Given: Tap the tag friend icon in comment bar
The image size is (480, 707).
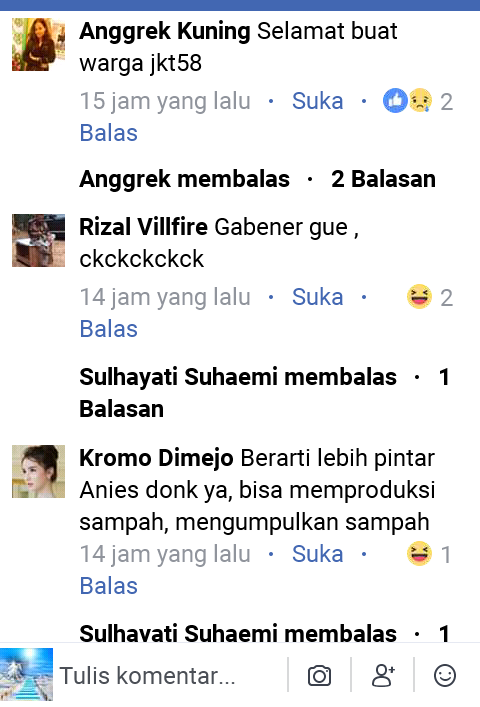Looking at the screenshot, I should (383, 675).
